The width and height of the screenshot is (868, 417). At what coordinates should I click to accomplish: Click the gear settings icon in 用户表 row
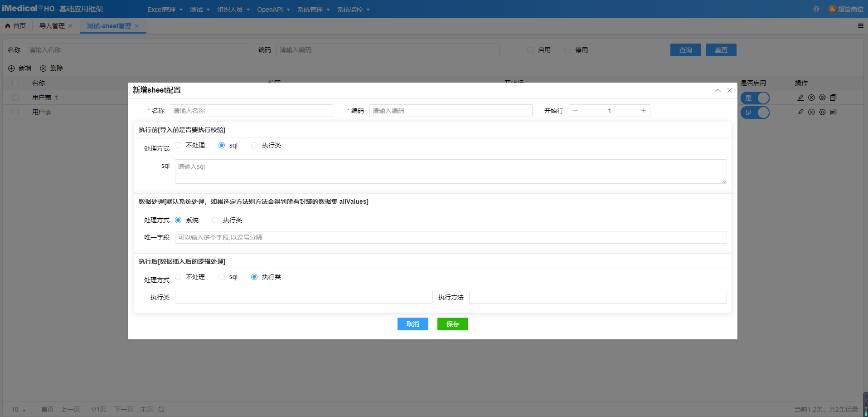click(x=822, y=112)
